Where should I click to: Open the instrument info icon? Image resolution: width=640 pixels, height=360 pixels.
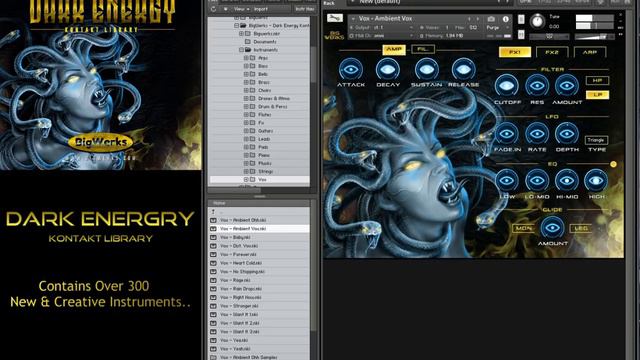coord(506,19)
